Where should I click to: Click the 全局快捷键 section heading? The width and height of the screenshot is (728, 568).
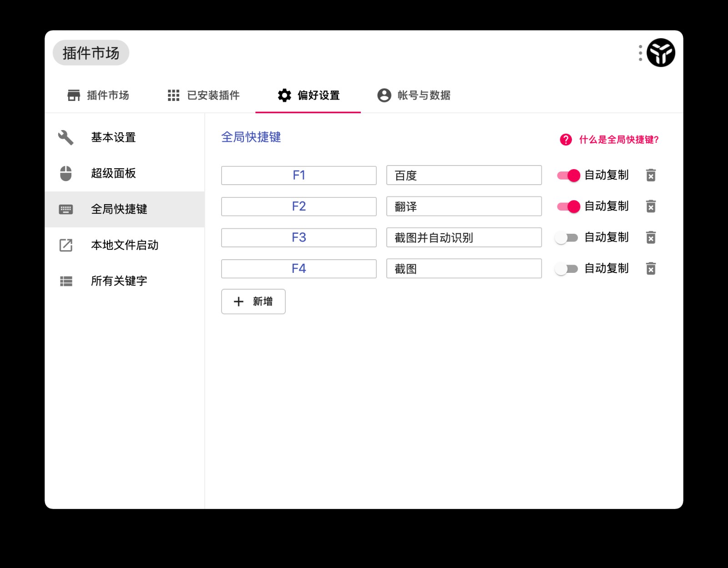tap(251, 137)
